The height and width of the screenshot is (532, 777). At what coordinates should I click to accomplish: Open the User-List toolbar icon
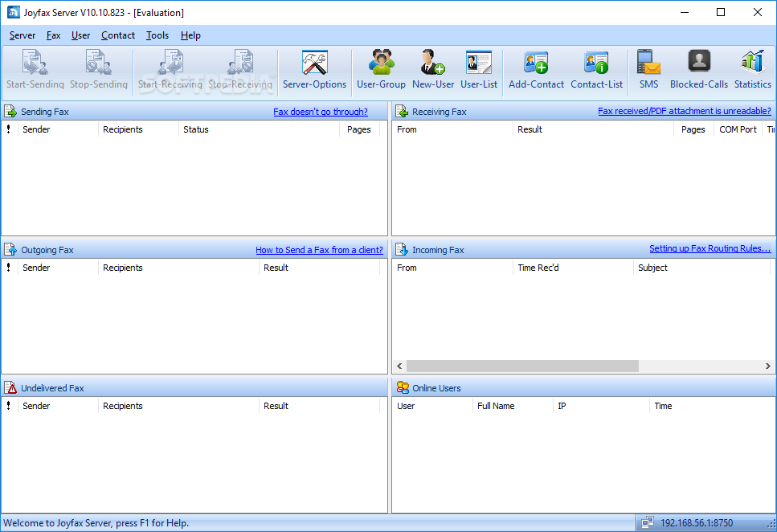[x=479, y=70]
